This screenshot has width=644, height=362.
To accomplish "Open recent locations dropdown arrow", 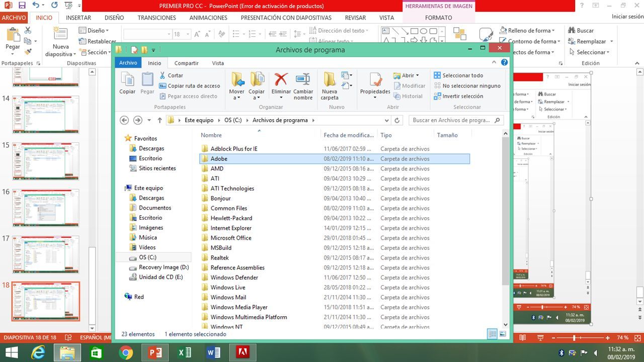I will tap(149, 121).
